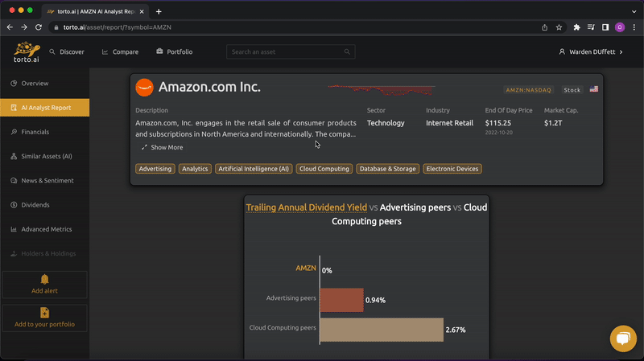
Task: Select AI Analyst Report in sidebar
Action: pyautogui.click(x=45, y=108)
